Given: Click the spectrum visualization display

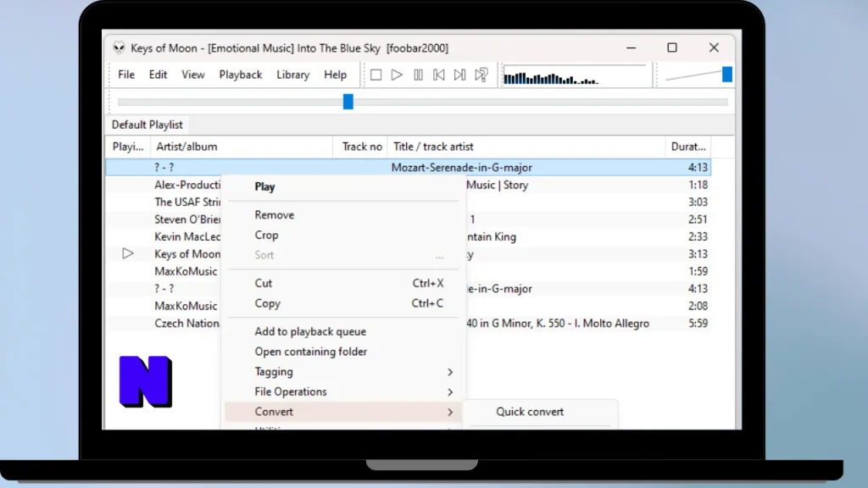Looking at the screenshot, I should [576, 75].
